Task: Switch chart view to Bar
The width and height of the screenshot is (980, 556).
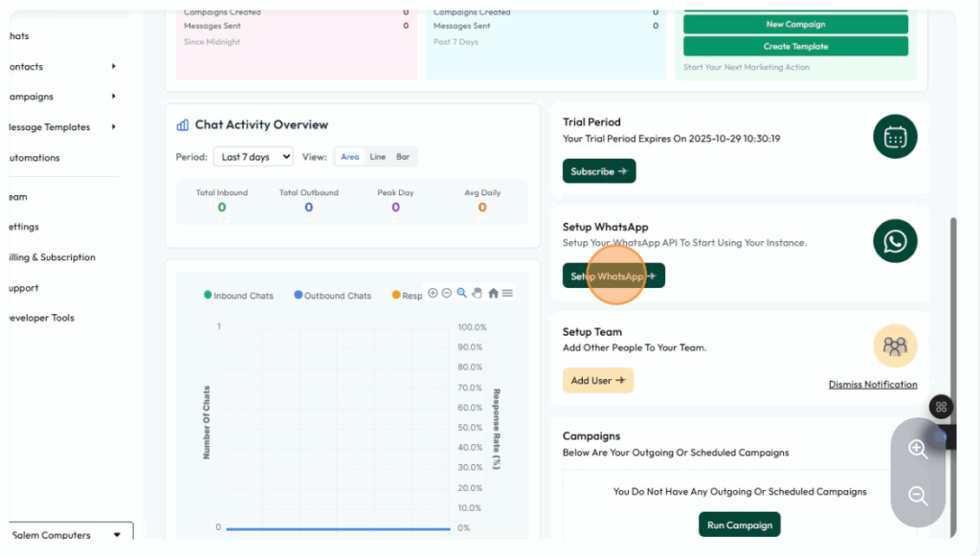Action: click(403, 157)
